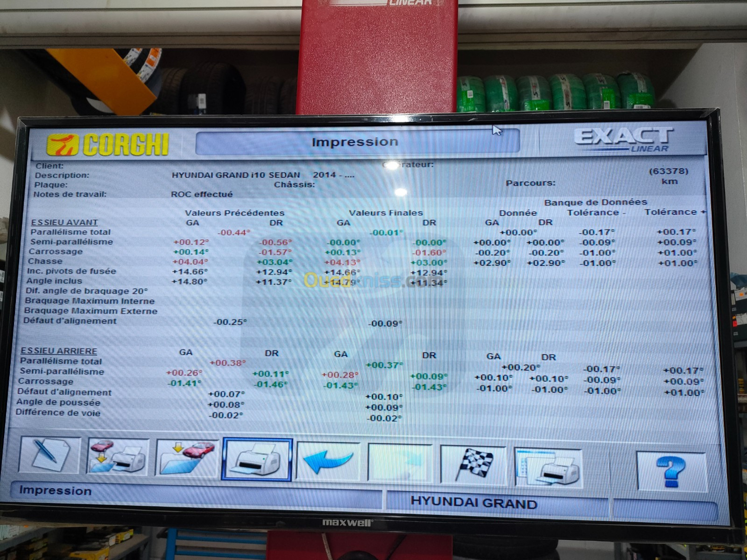Click the Angle de poussée label
Viewport: 747px width, 560px height.
coord(58,402)
